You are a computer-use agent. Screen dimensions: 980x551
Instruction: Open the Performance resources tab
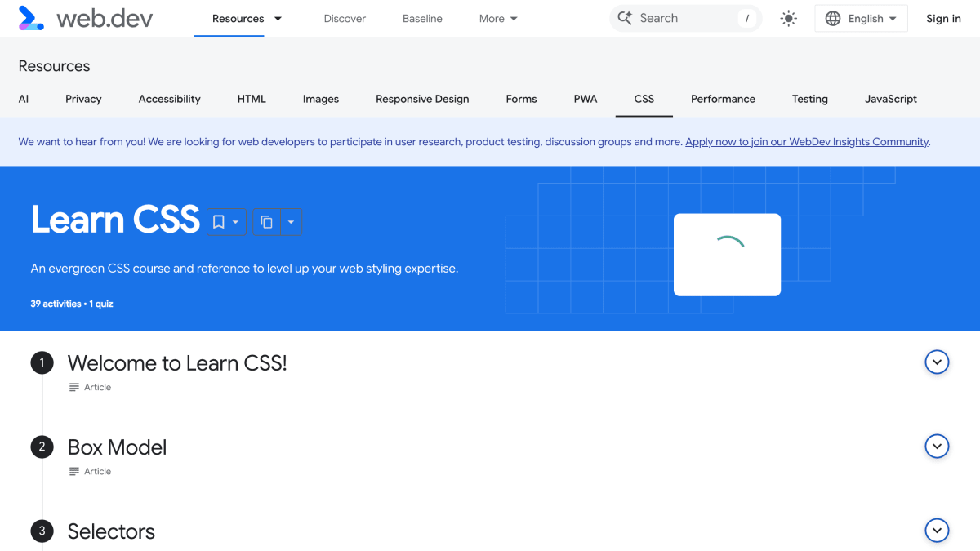[x=723, y=99]
